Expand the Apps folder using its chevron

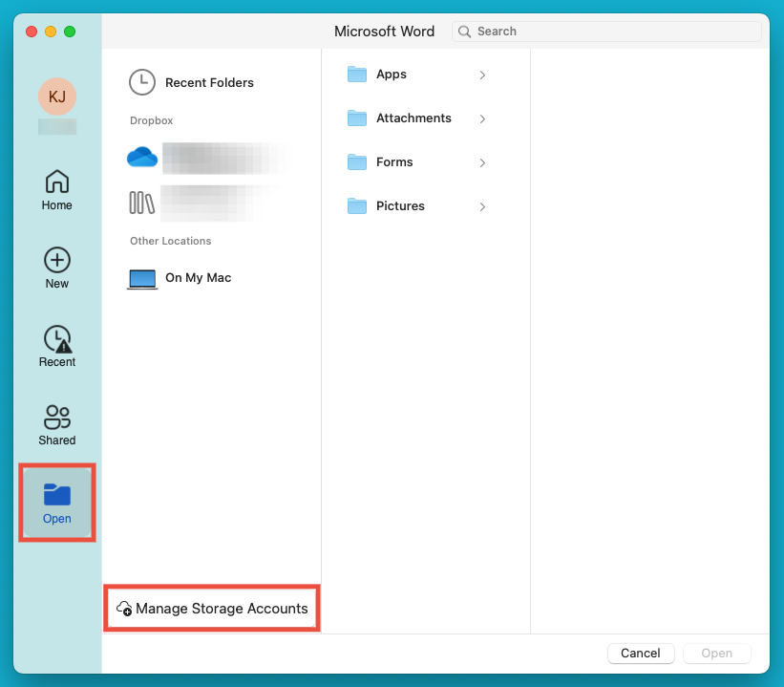[x=482, y=74]
